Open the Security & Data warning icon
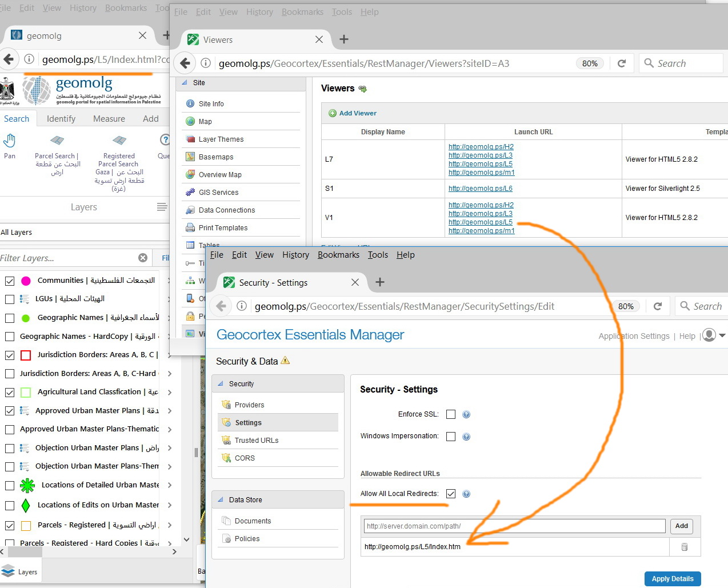 285,361
